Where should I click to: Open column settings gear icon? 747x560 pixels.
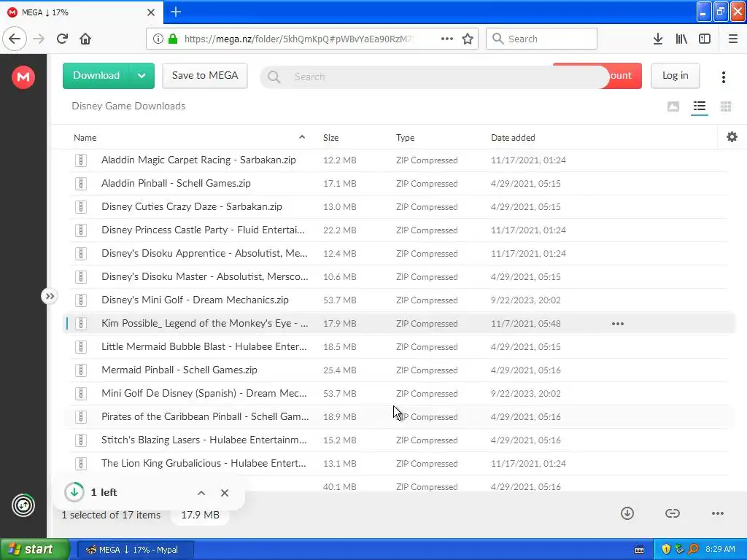pos(732,137)
